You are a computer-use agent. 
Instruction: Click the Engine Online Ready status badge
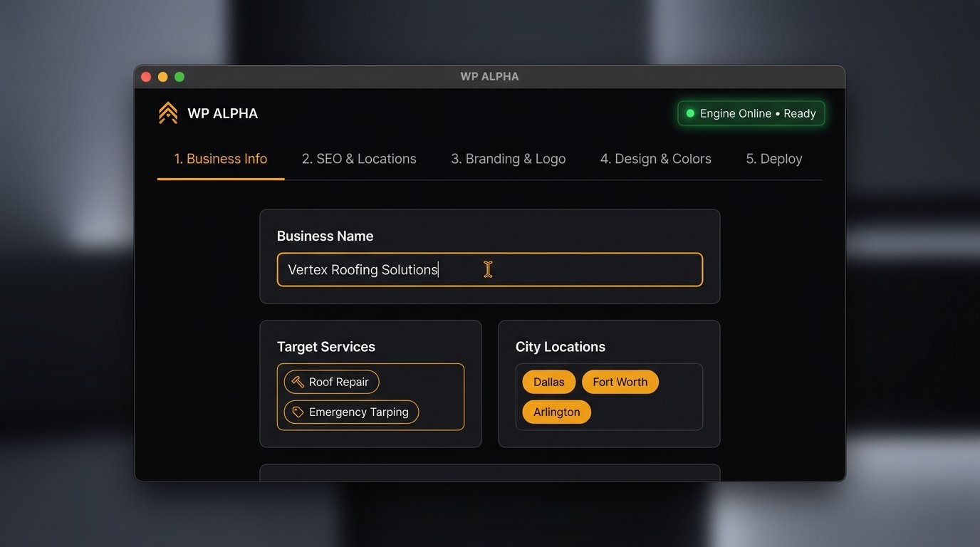click(x=751, y=113)
